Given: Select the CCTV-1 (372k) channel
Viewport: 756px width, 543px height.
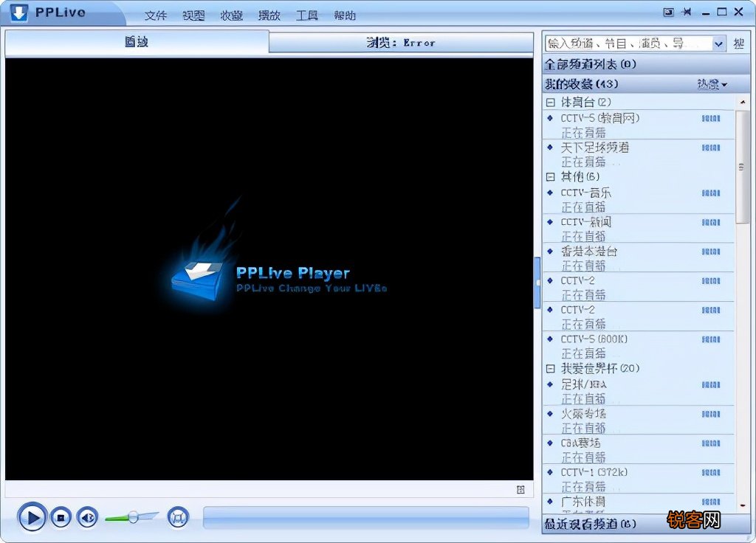Looking at the screenshot, I should click(639, 479).
